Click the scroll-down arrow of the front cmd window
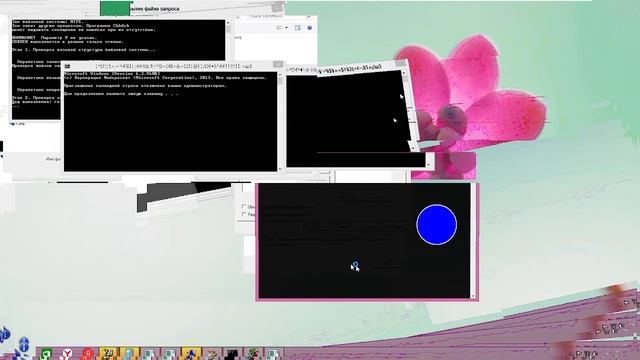Screen dimensions: 640x360 coord(280,169)
